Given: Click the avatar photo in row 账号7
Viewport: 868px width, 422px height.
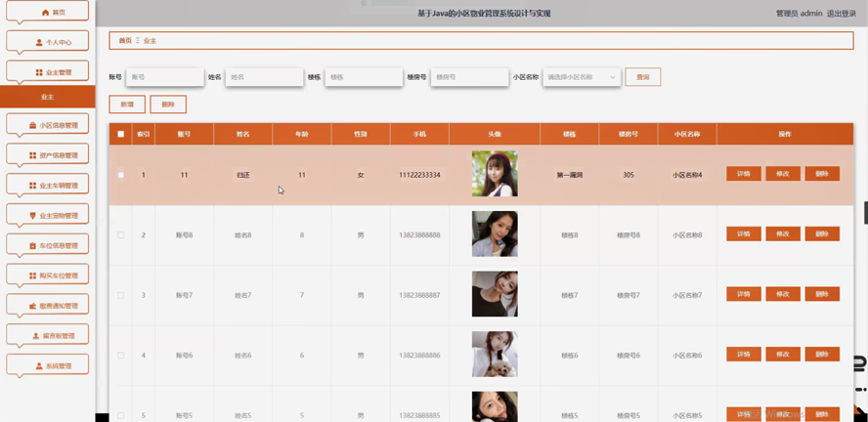Looking at the screenshot, I should 495,294.
